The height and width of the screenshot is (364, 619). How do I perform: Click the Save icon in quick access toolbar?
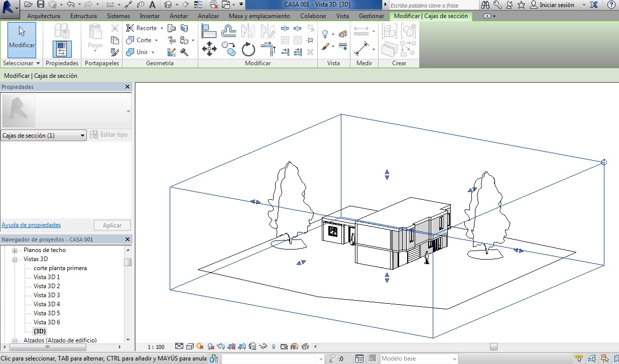(x=40, y=5)
